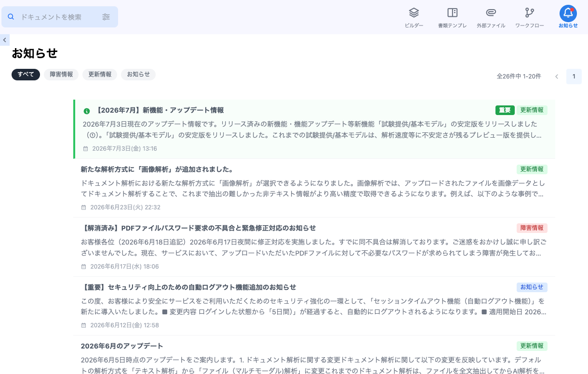Open search filter sliders icon
The width and height of the screenshot is (588, 374).
pyautogui.click(x=106, y=17)
